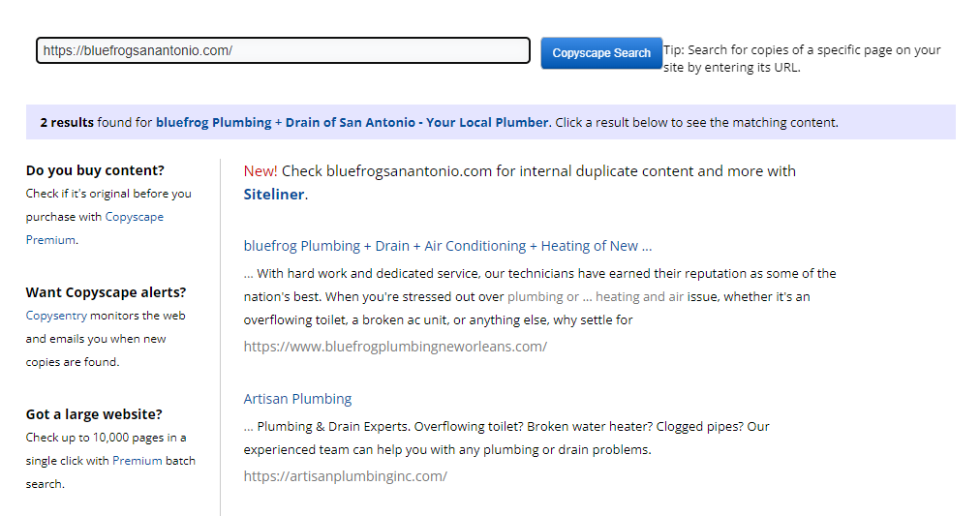
Task: Open the bluefrog San Antonio page title link
Action: point(352,123)
